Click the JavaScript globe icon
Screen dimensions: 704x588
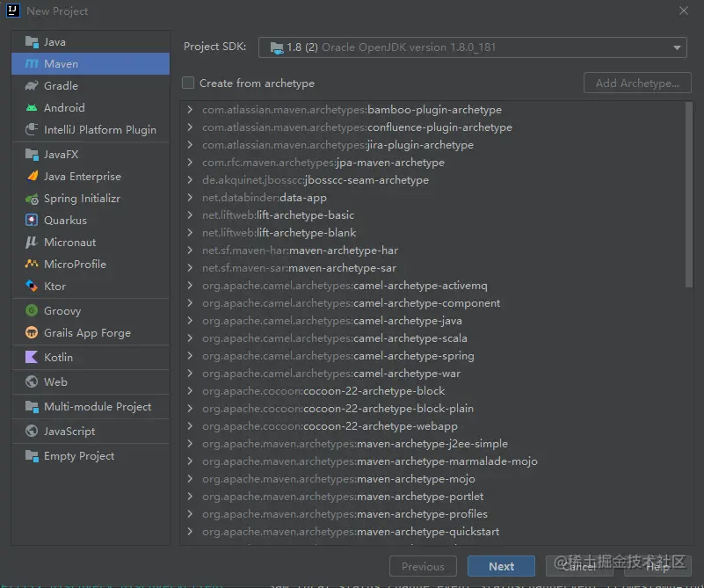[32, 432]
